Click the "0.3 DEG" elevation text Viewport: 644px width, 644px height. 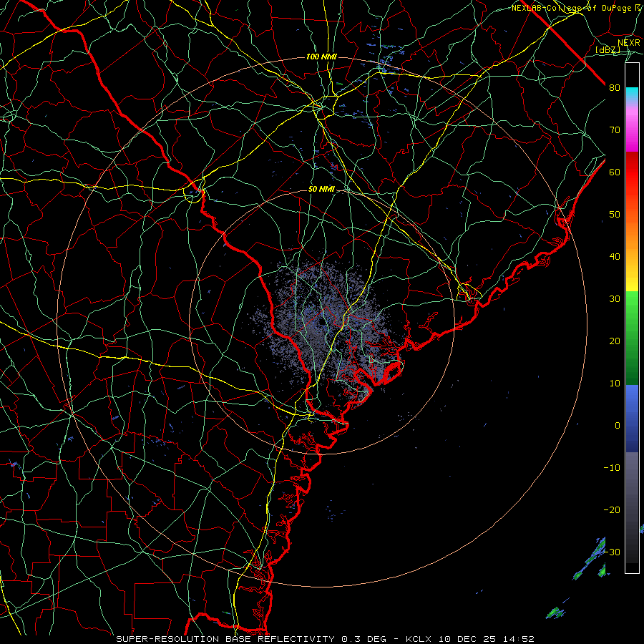coord(364,639)
